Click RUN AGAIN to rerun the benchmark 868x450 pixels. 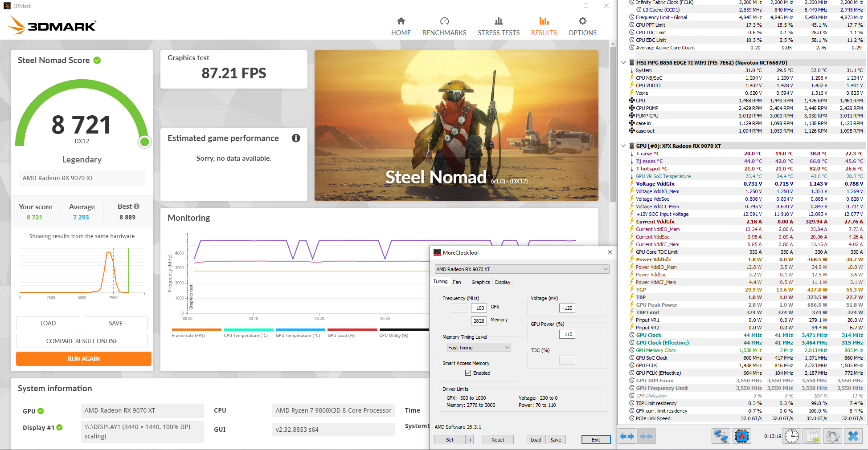pyautogui.click(x=84, y=359)
